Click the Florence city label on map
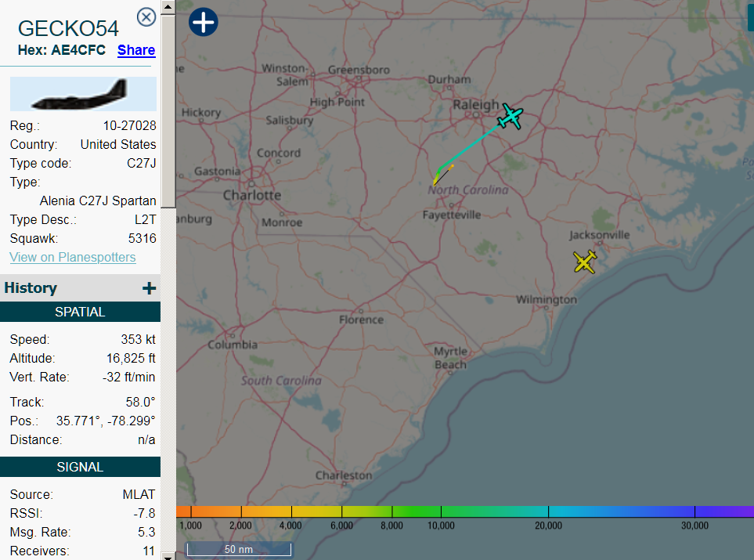This screenshot has height=560, width=754. pyautogui.click(x=361, y=320)
